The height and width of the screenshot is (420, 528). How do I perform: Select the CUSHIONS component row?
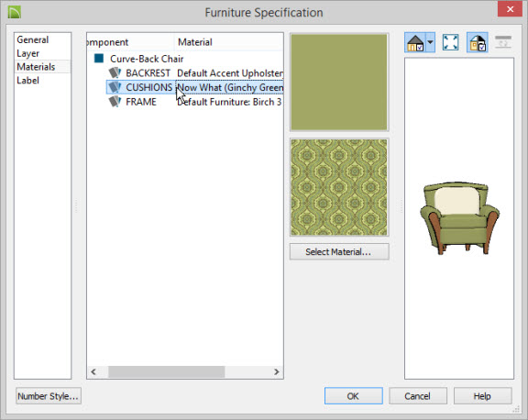point(195,87)
